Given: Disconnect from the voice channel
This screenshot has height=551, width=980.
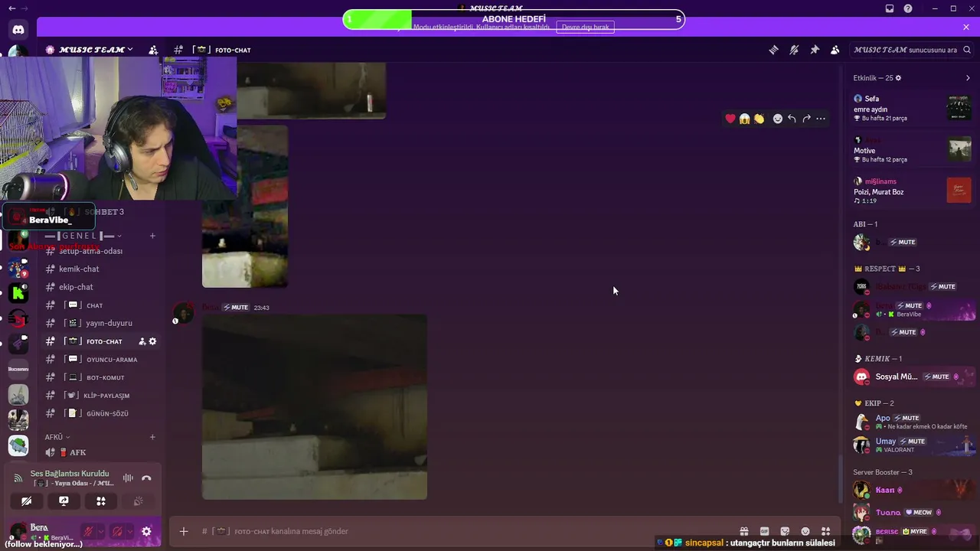Looking at the screenshot, I should tap(146, 478).
